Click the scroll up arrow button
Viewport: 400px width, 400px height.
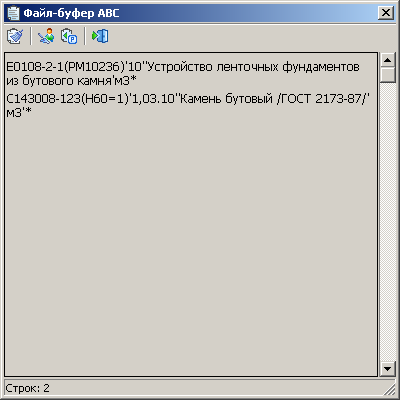click(387, 60)
